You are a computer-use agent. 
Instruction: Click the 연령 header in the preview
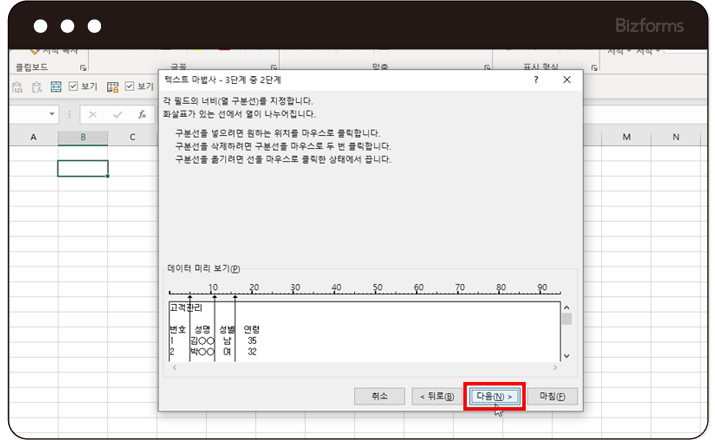[x=251, y=329]
